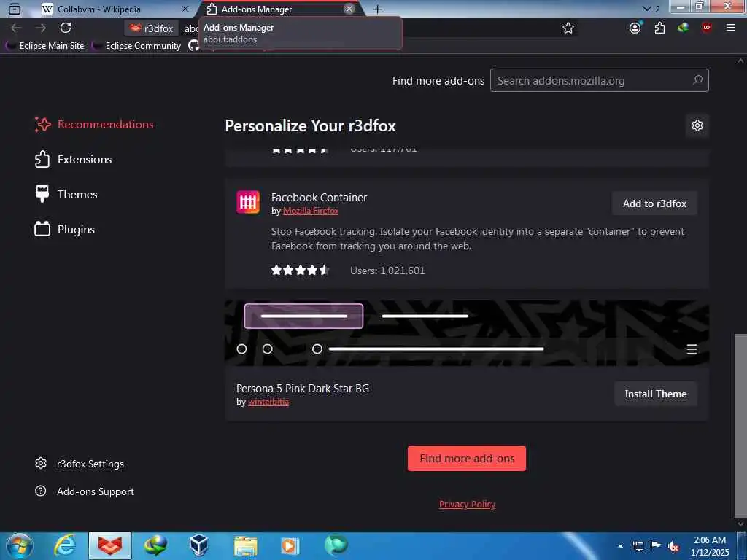Click the green download manager toolbar icon

point(683,28)
